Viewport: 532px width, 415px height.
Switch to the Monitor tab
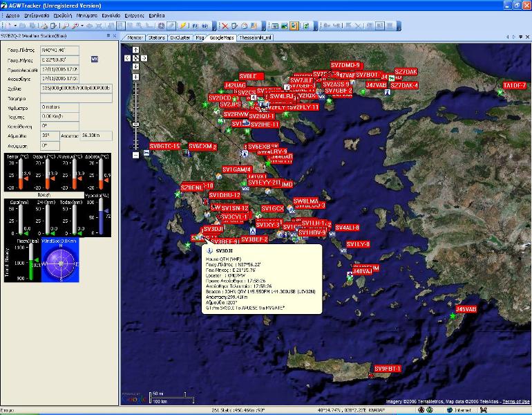pos(135,38)
